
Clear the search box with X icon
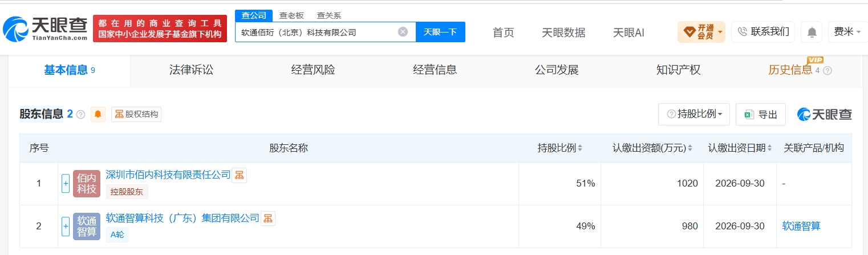point(403,32)
